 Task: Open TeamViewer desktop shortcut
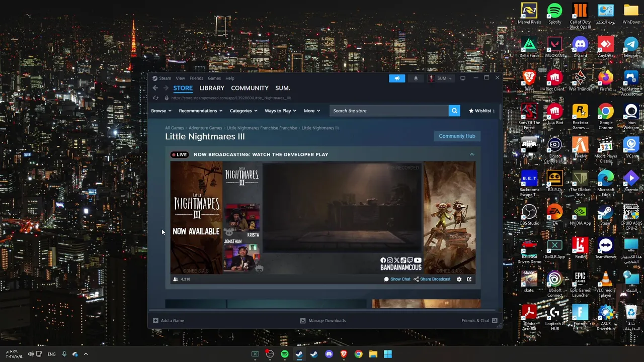coord(606,248)
